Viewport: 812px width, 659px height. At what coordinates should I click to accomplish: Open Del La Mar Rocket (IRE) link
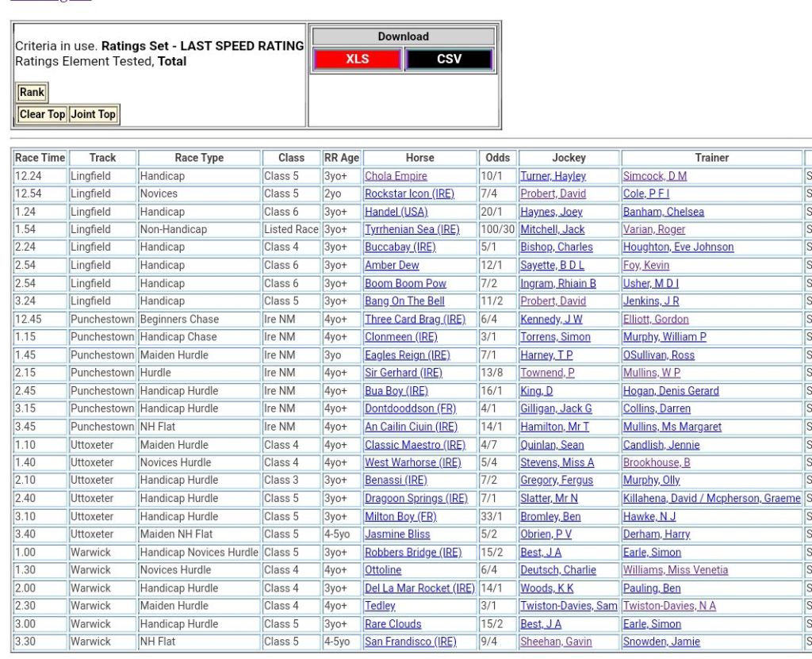pyautogui.click(x=419, y=588)
